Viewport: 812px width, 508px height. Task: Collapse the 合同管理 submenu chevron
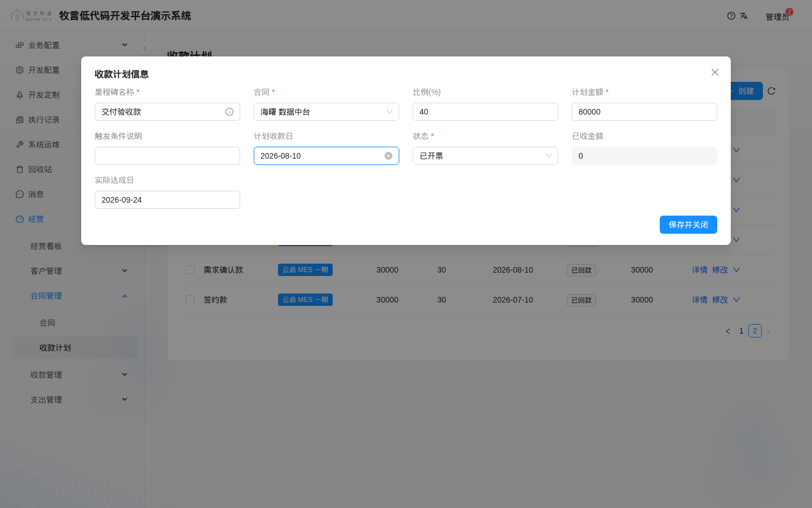125,296
